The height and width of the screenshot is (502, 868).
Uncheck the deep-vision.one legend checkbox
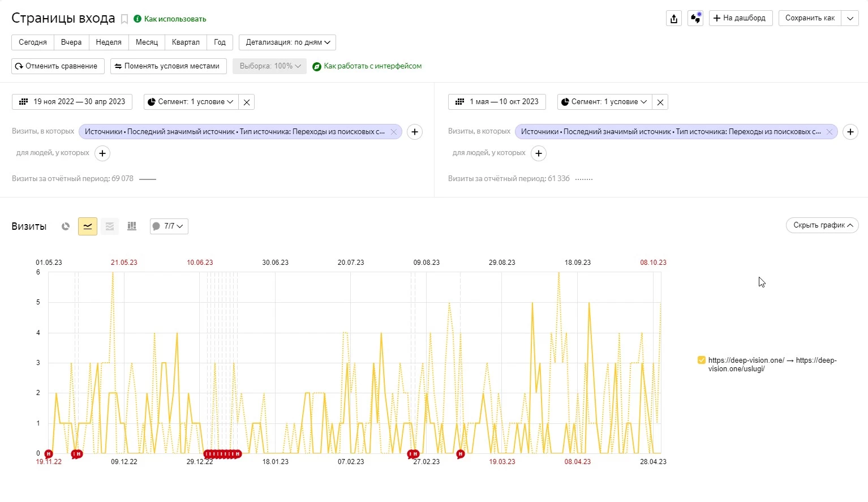click(x=702, y=360)
